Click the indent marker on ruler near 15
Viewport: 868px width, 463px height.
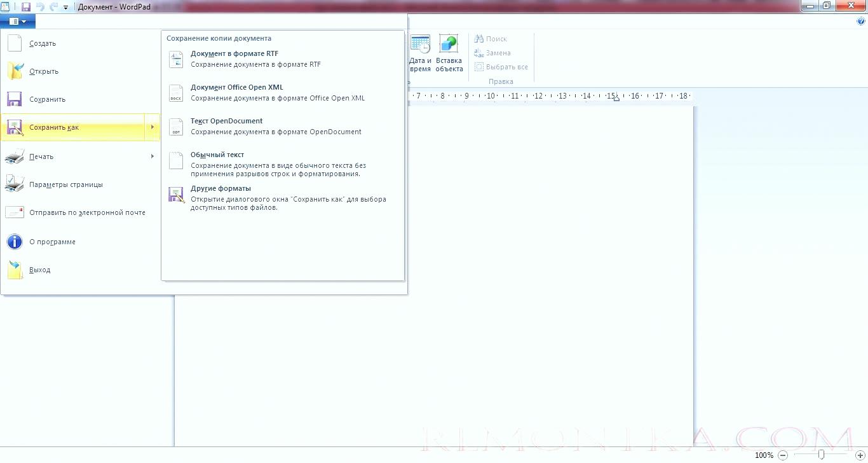tap(616, 97)
